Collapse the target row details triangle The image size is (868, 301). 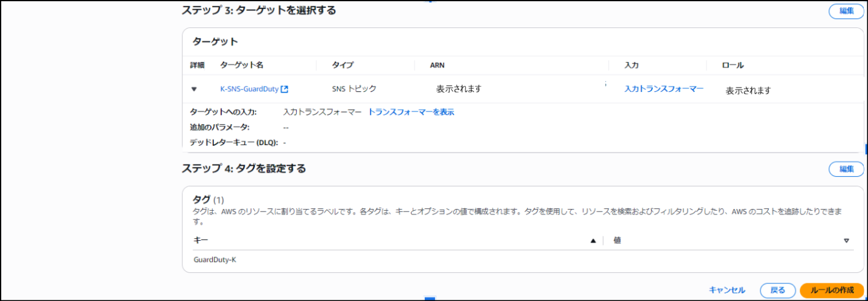[194, 89]
